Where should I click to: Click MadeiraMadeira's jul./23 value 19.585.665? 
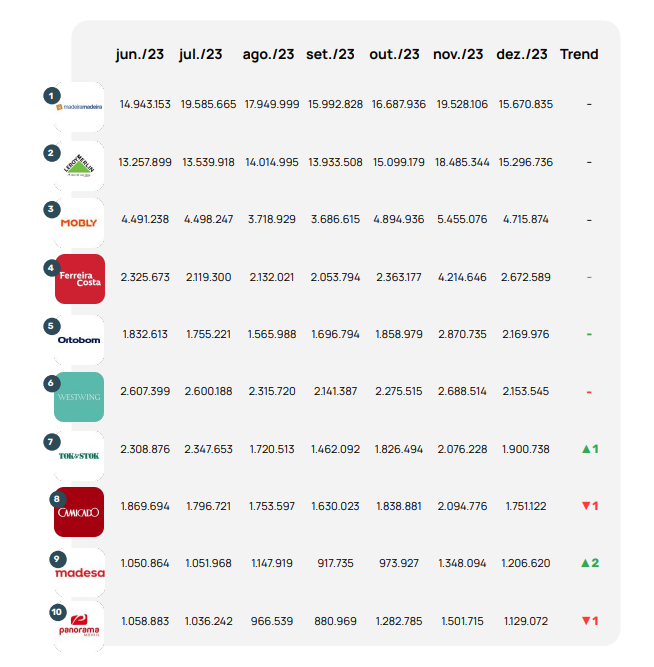pyautogui.click(x=208, y=104)
